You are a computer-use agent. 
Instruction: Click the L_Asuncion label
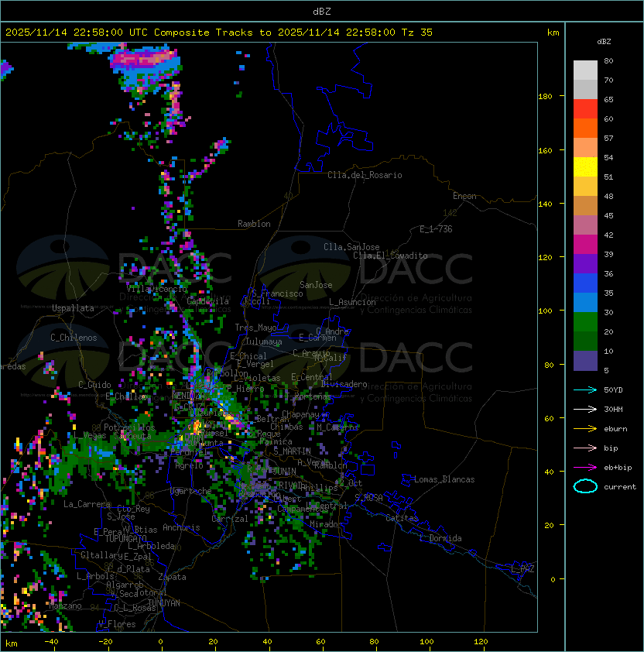(x=352, y=302)
